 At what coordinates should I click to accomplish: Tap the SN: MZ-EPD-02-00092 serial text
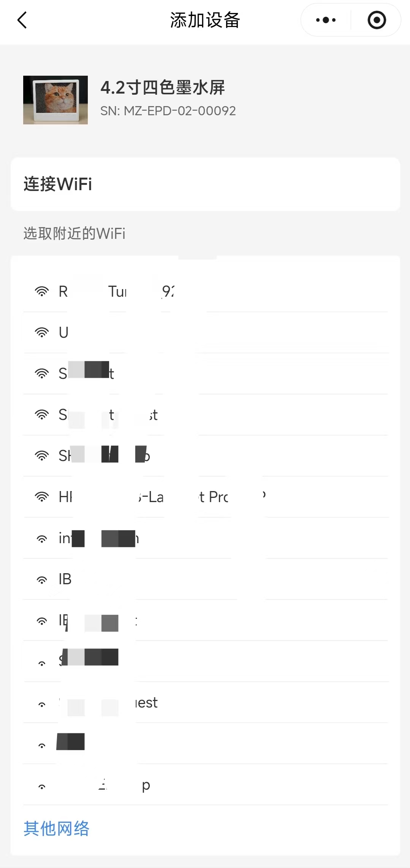[x=169, y=111]
